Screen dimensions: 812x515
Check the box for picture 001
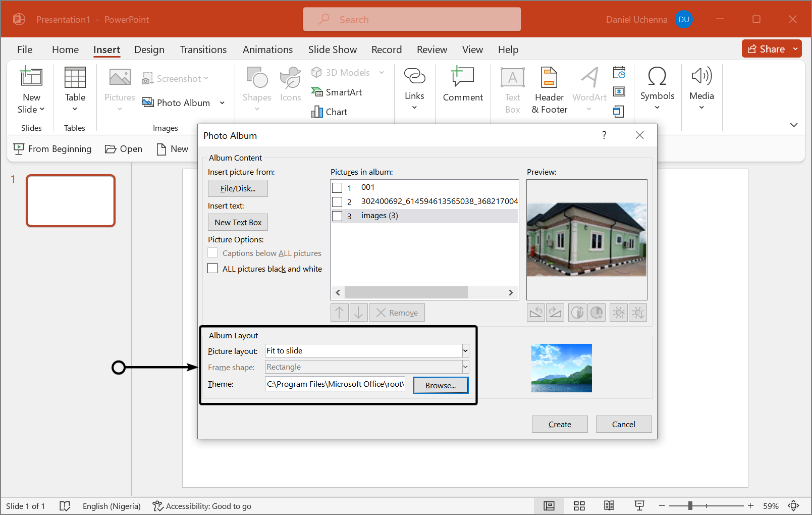point(338,188)
